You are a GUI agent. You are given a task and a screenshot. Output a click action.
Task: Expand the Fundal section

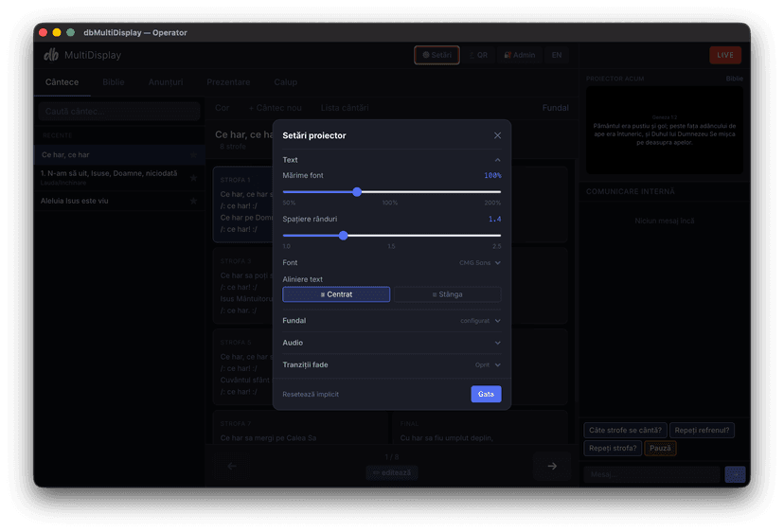click(x=391, y=321)
